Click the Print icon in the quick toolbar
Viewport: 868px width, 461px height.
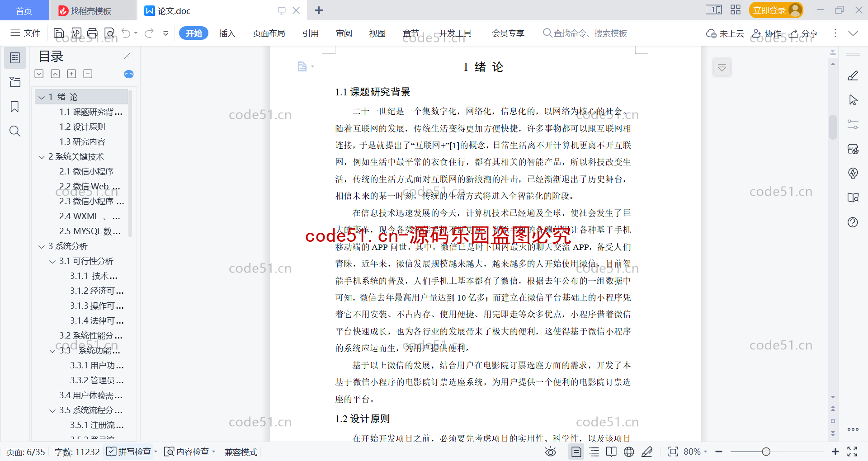93,33
